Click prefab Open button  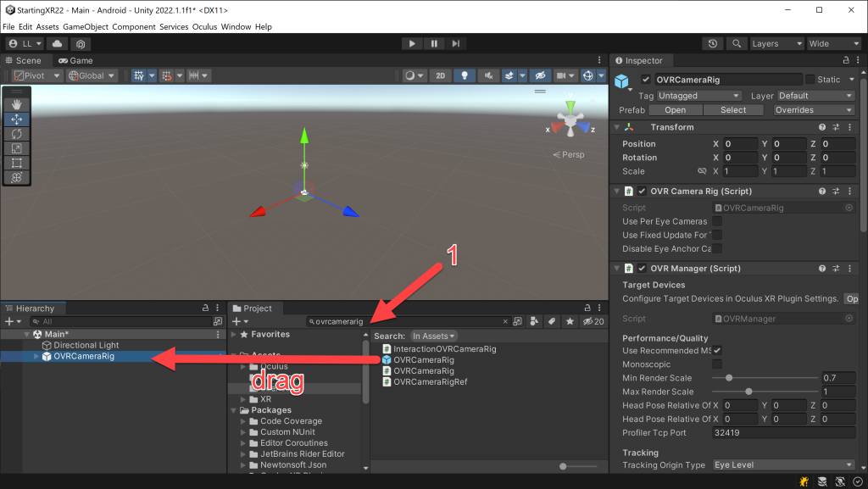tap(676, 110)
